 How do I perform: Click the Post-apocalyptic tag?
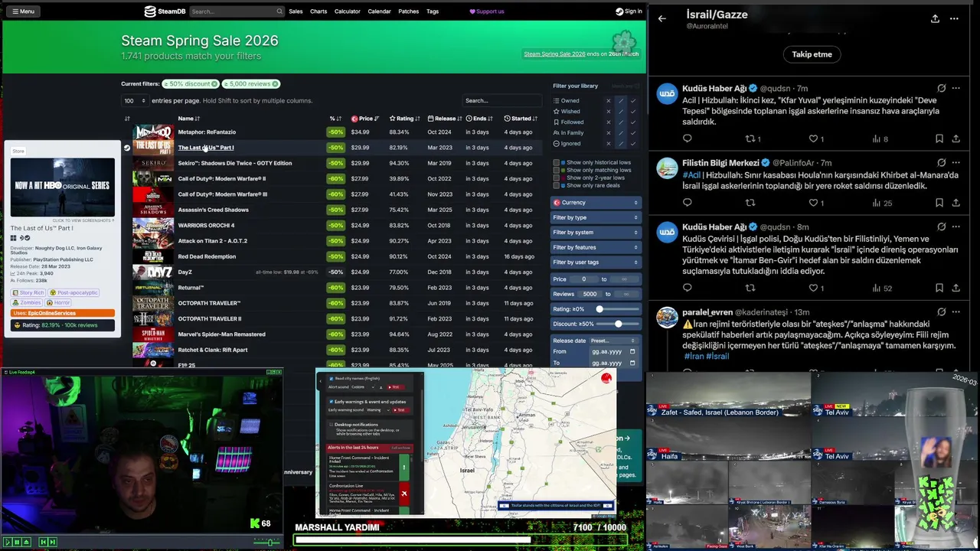tap(74, 292)
